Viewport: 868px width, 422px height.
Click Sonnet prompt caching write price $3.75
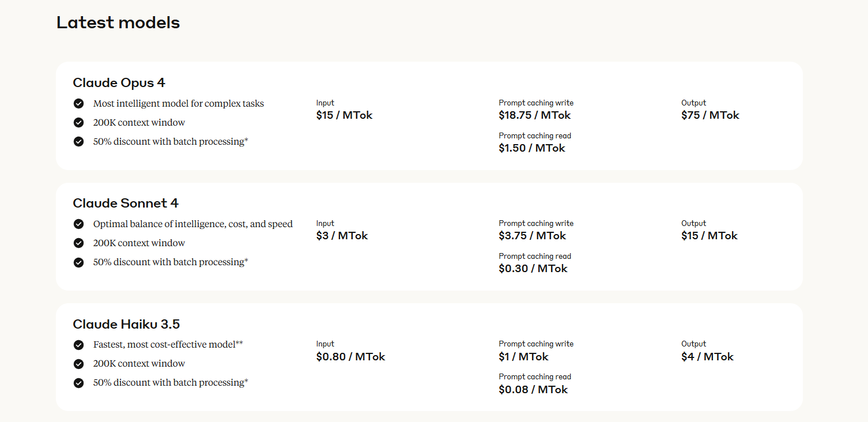tap(533, 236)
